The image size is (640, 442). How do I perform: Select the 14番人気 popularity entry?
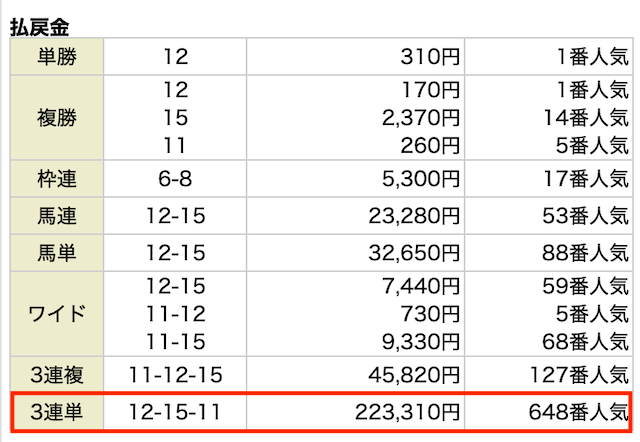tap(586, 118)
